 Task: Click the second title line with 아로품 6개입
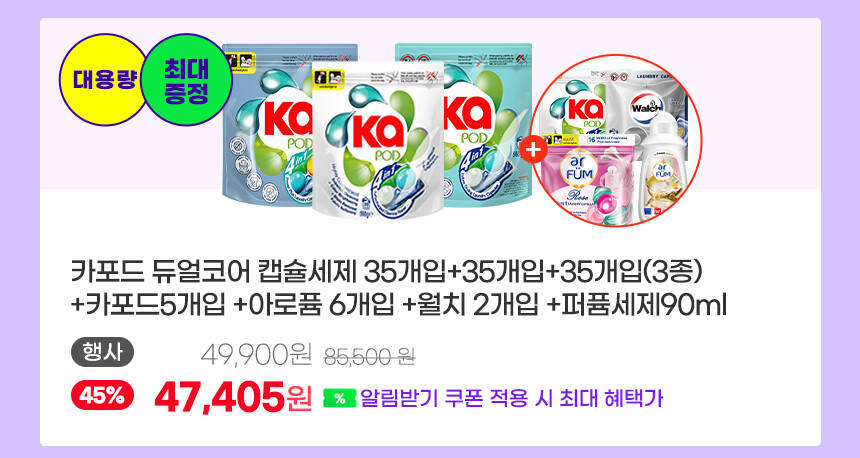(398, 305)
